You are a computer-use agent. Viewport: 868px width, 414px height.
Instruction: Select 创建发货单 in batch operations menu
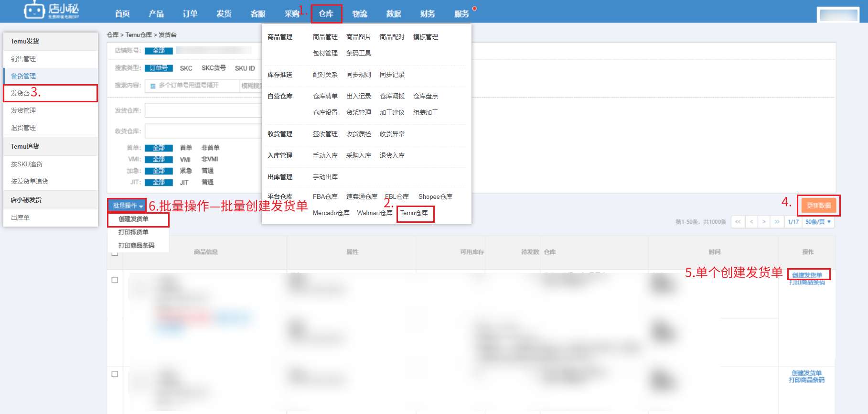pos(133,219)
